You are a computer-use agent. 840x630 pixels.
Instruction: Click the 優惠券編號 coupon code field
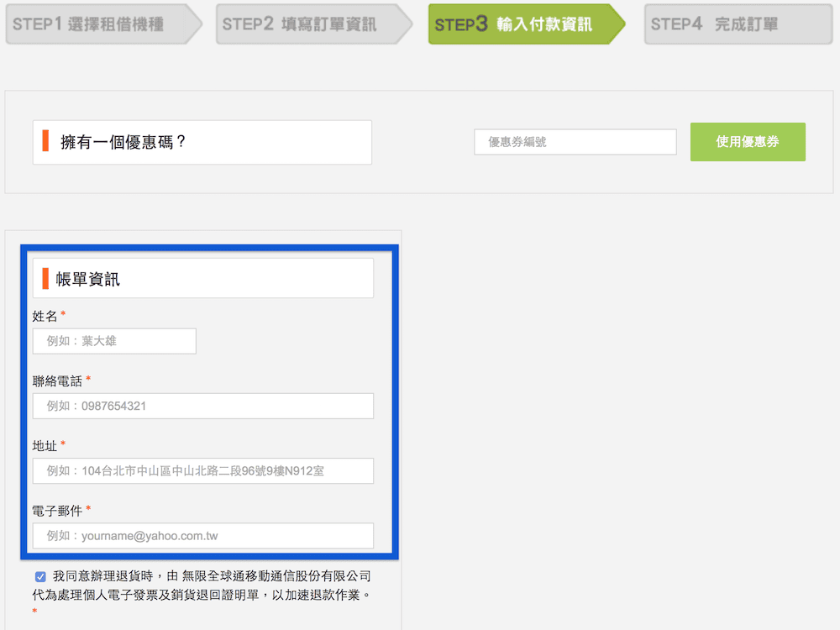(575, 141)
